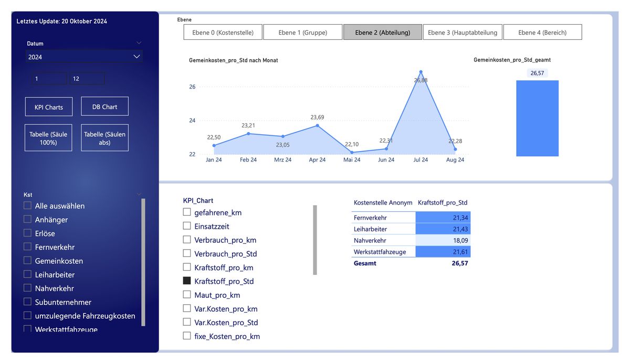Switch to Ebene 4 (Bereich)
This screenshot has height=364, width=630.
542,32
